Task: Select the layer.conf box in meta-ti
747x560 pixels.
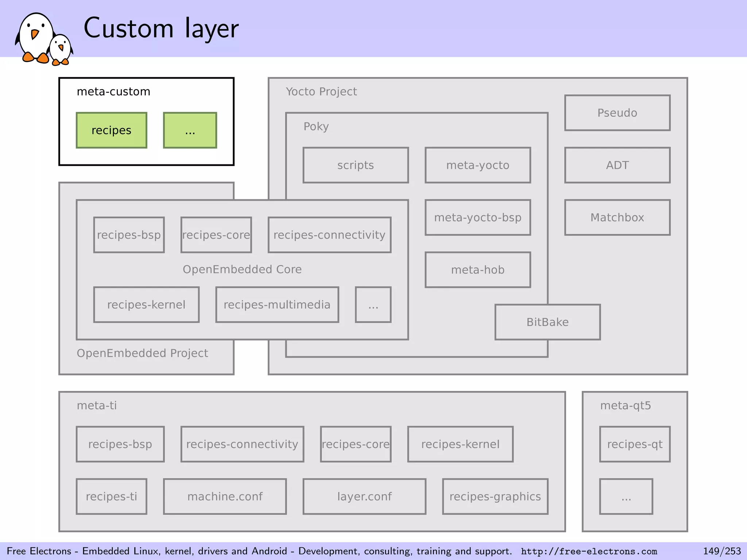Action: click(x=364, y=497)
